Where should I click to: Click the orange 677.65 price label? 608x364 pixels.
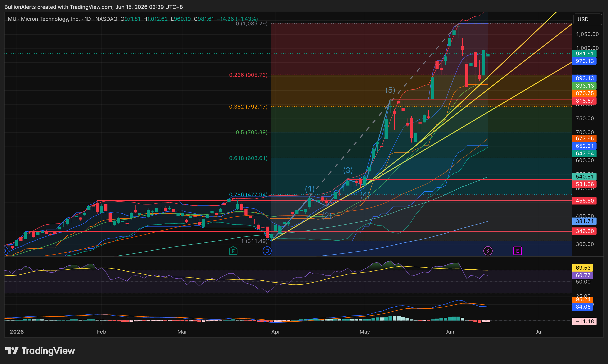pos(584,139)
